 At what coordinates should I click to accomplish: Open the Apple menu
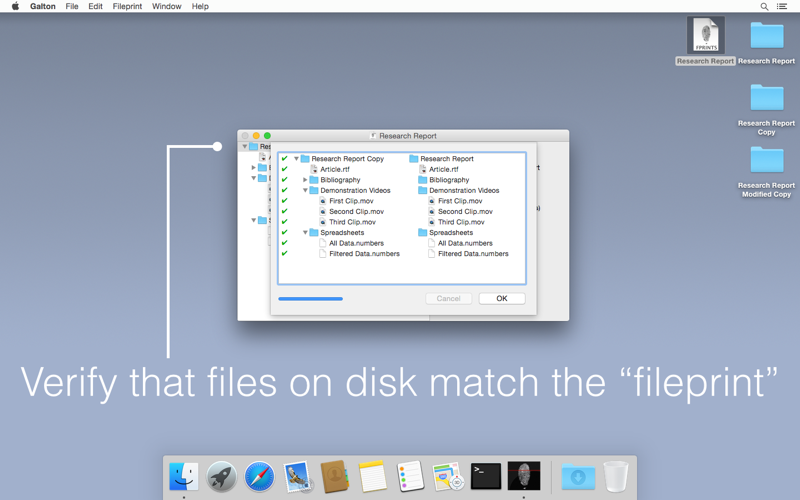(x=15, y=6)
